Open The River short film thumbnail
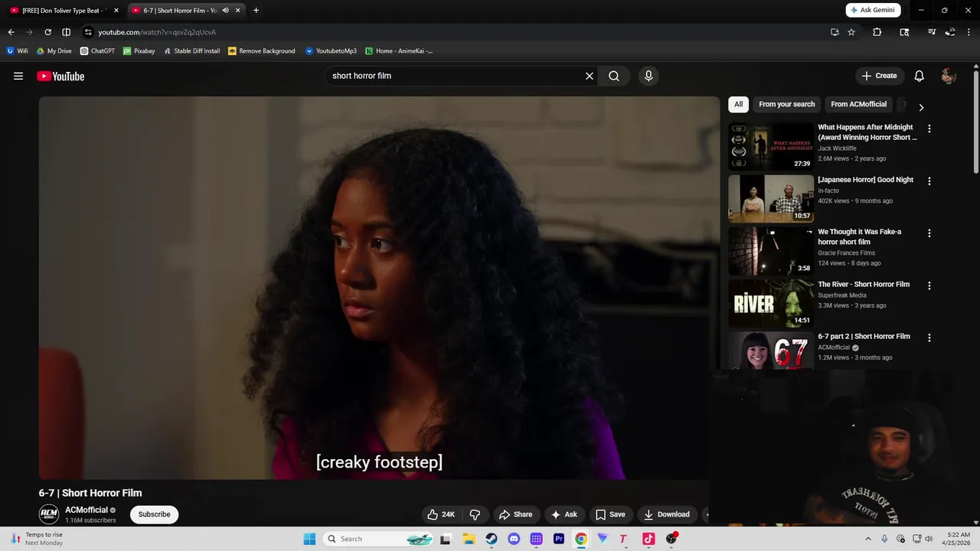The image size is (980, 551). pos(771,303)
